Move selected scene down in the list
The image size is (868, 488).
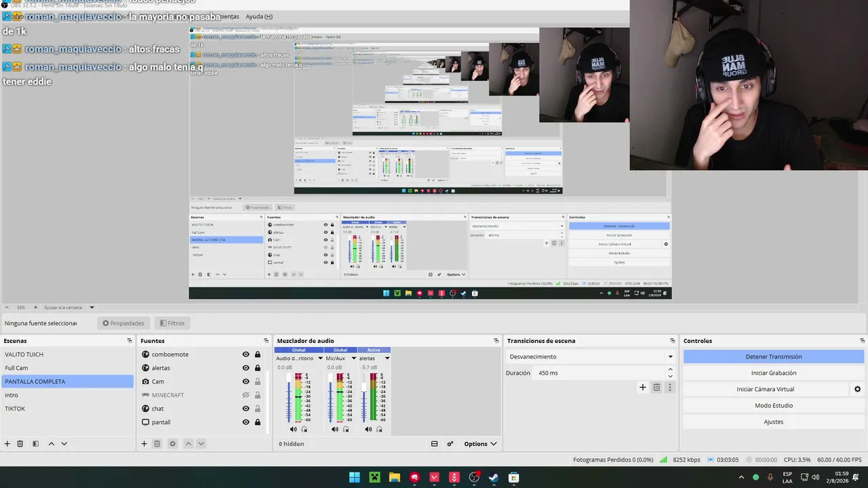[64, 444]
